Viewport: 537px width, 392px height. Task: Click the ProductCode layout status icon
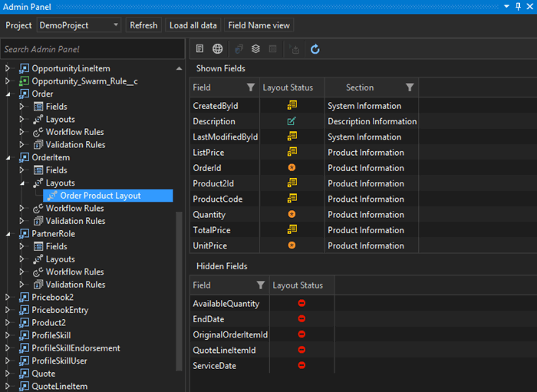coord(292,199)
